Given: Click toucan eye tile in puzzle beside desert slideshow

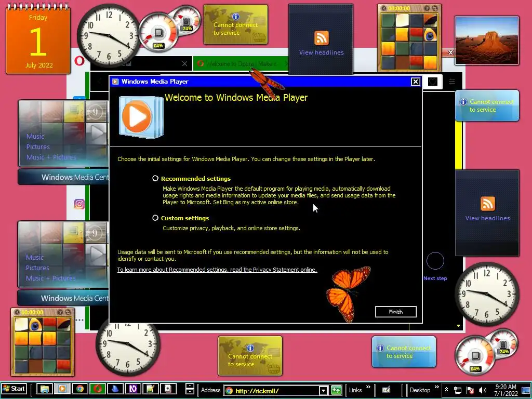Looking at the screenshot, I should coord(430,35).
